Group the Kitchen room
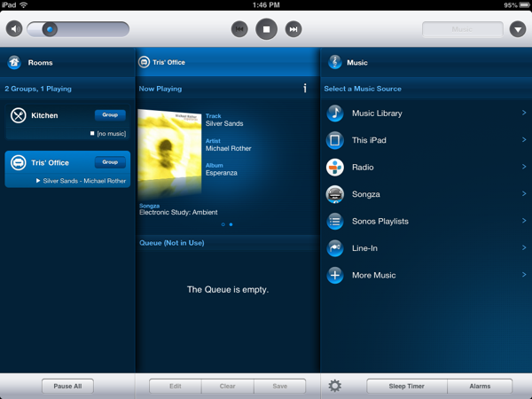This screenshot has width=532, height=399. (110, 115)
